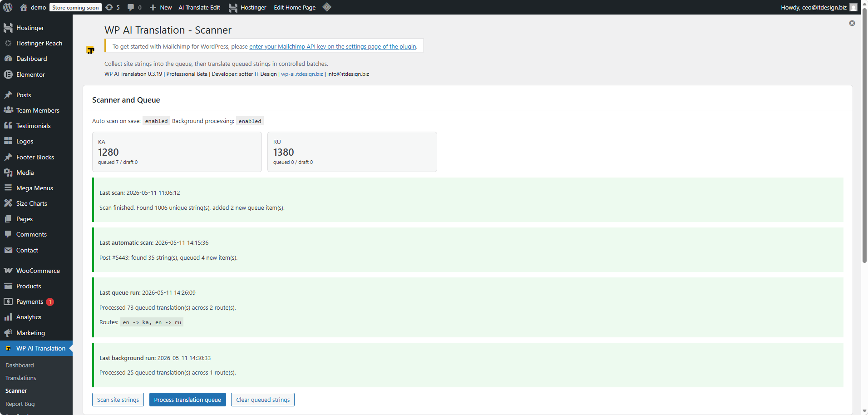Click the routes text 'en -> ka, en -> ru'
The width and height of the screenshot is (868, 415).
pyautogui.click(x=152, y=322)
